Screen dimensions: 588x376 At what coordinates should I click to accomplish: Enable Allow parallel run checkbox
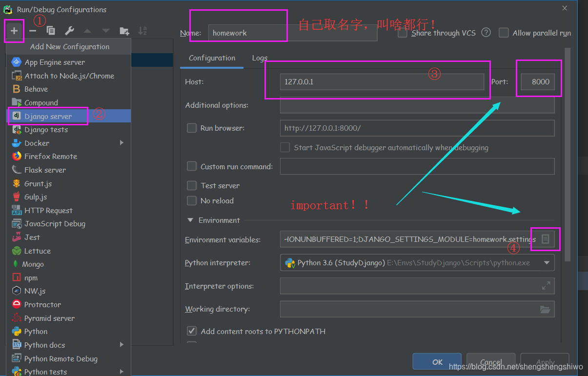click(x=504, y=33)
